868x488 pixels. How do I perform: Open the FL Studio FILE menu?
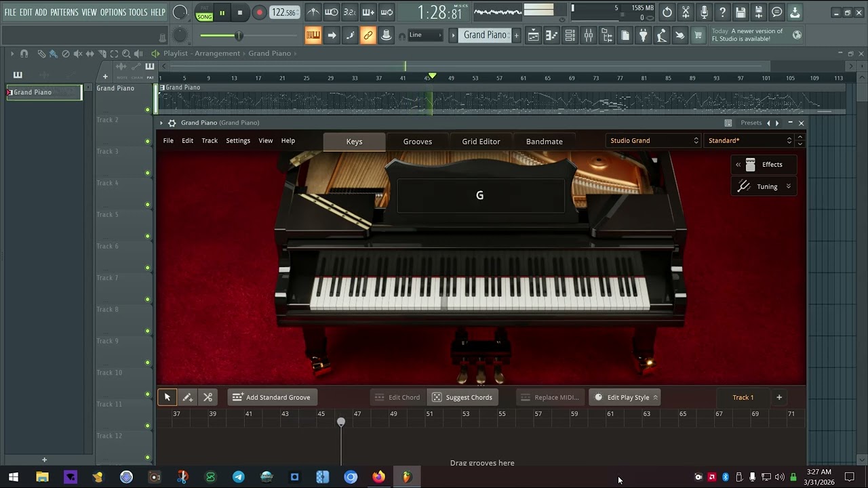pyautogui.click(x=10, y=12)
